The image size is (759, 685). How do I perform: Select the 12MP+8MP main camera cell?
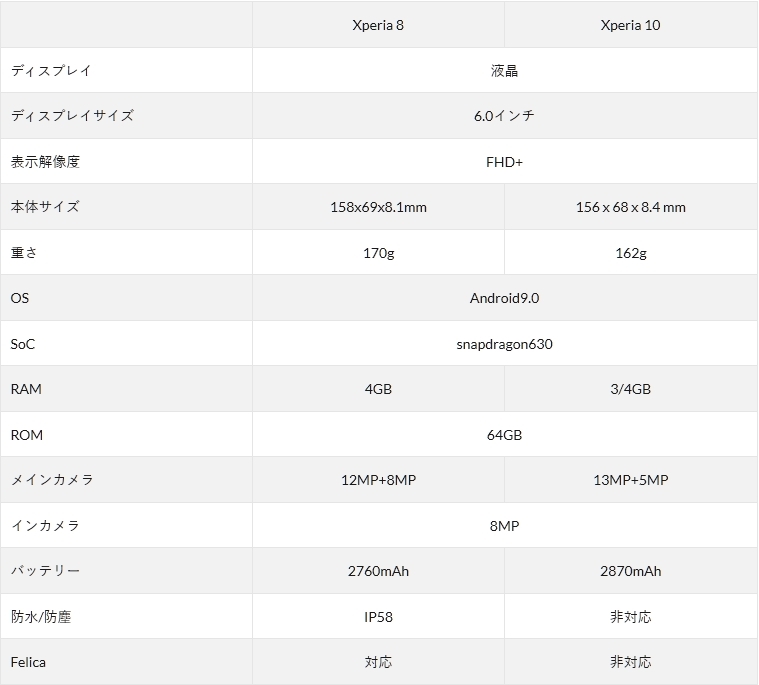[378, 480]
